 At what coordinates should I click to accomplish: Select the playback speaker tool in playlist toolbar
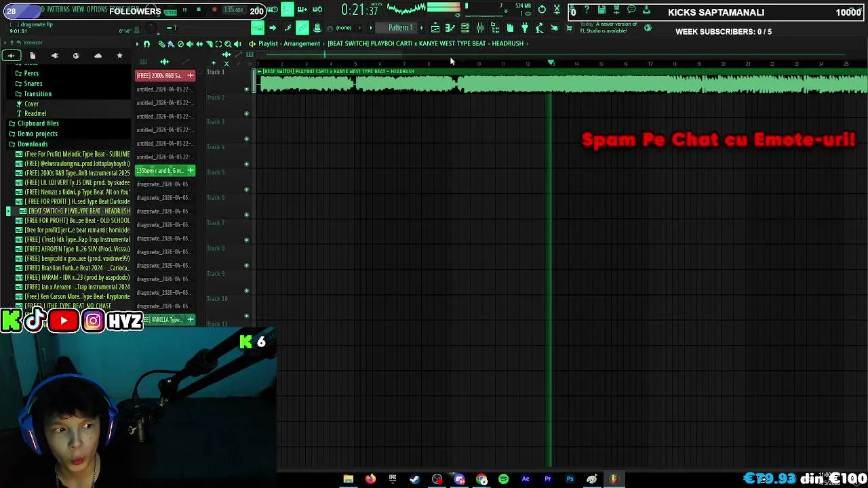pyautogui.click(x=237, y=44)
